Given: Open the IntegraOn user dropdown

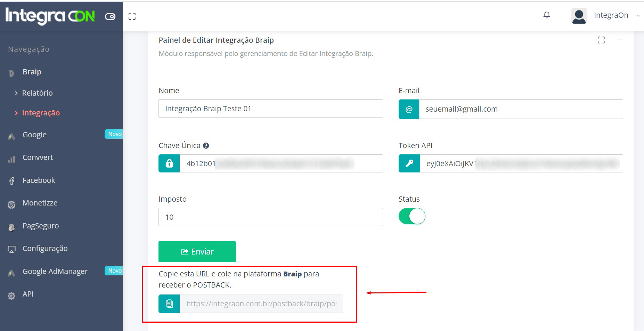Looking at the screenshot, I should (x=616, y=15).
